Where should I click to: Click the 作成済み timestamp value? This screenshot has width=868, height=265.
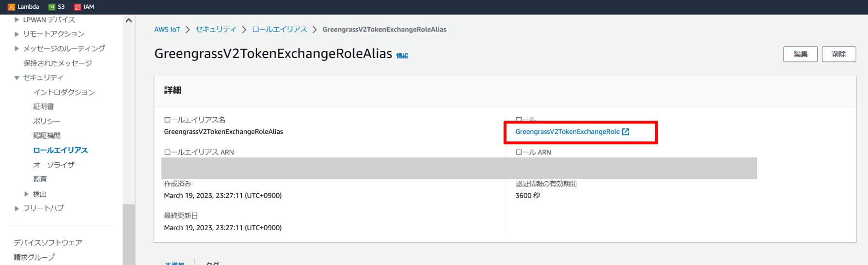tap(223, 196)
